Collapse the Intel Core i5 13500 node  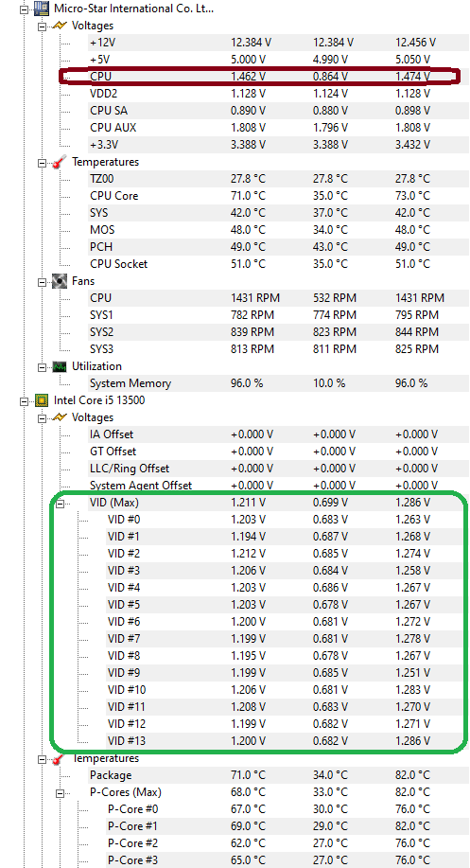coord(24,400)
